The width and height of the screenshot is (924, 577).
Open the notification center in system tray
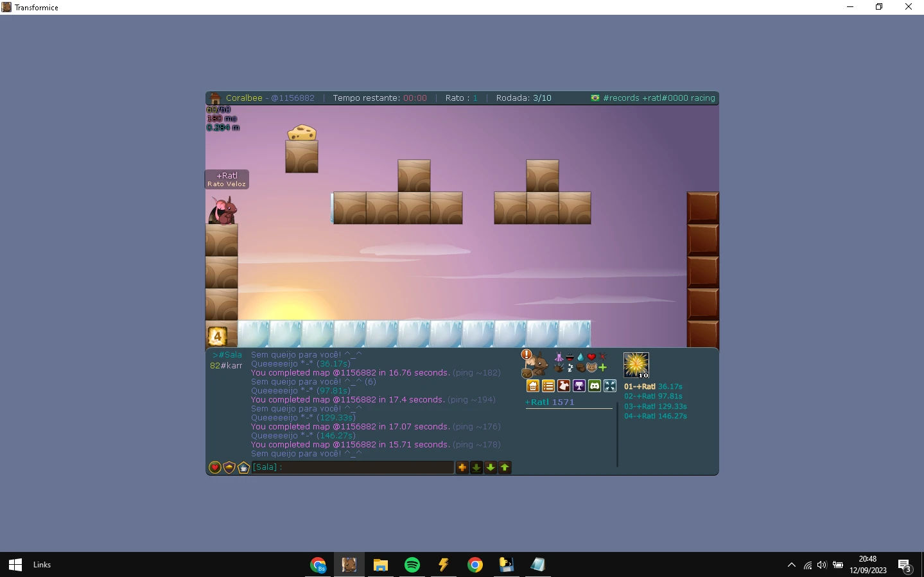[x=905, y=565]
